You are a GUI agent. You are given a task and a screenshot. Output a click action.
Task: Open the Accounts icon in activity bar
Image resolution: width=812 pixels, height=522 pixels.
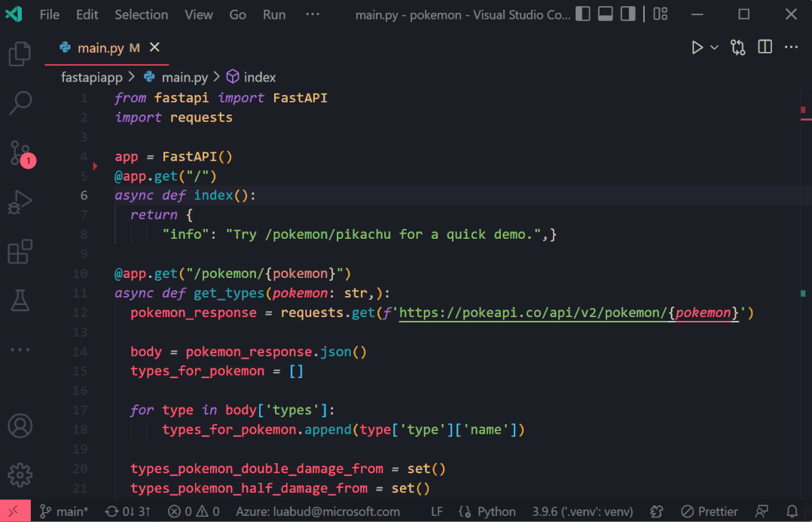20,426
